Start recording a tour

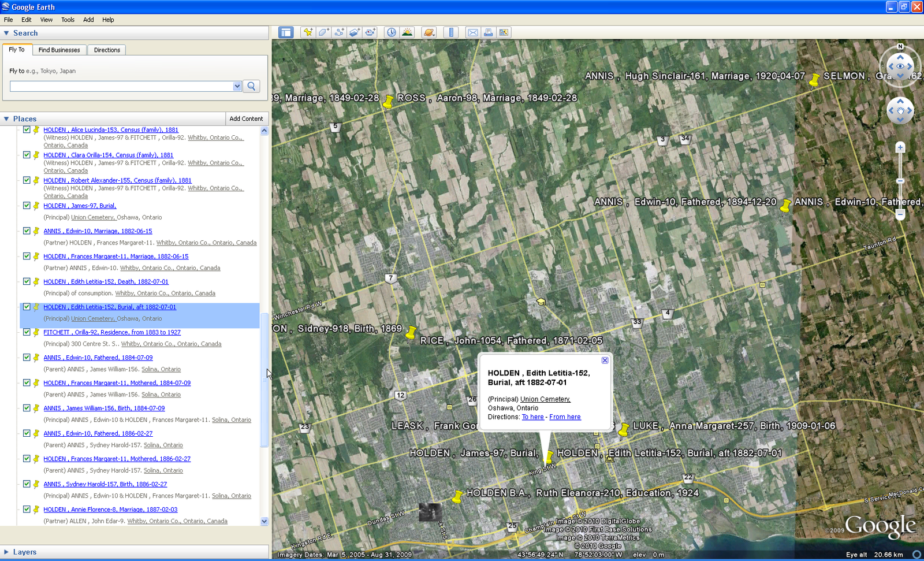(x=370, y=32)
